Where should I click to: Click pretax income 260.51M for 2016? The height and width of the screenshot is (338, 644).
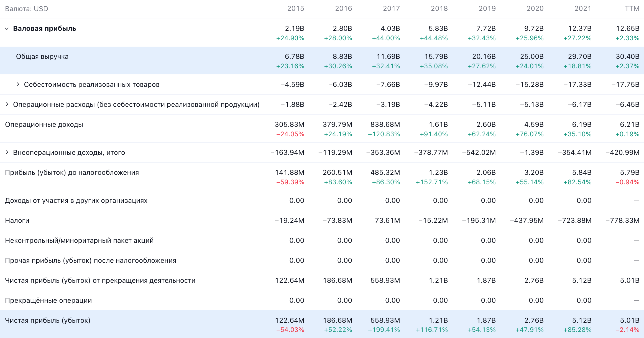(338, 173)
